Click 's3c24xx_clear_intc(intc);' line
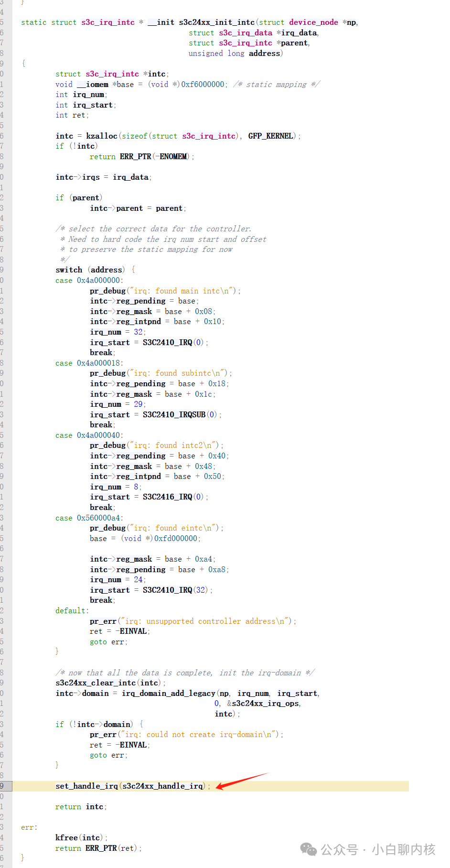This screenshot has height=868, width=450. (111, 683)
